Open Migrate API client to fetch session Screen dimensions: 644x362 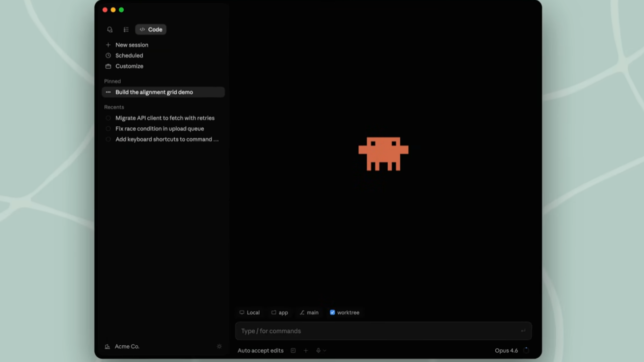(x=164, y=118)
